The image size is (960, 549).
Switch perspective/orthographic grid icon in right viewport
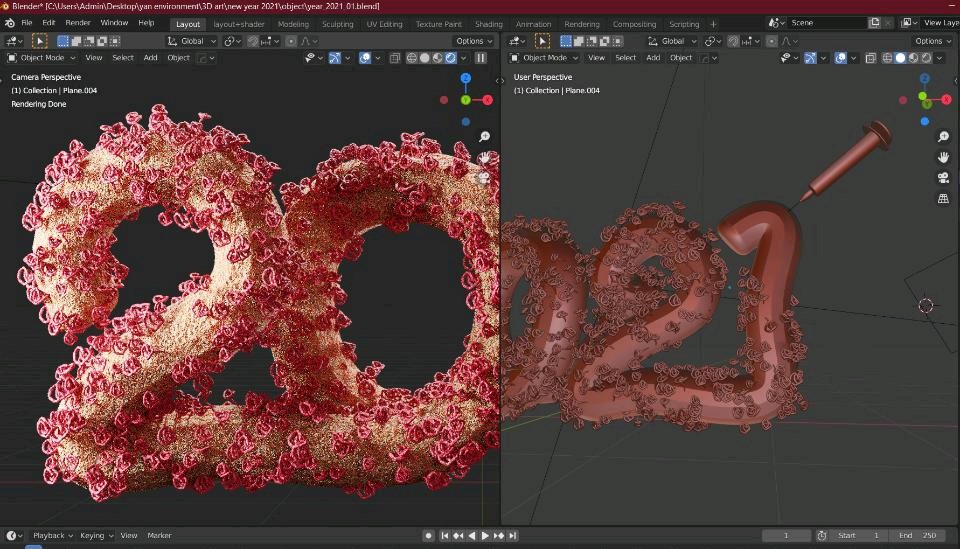pos(943,199)
